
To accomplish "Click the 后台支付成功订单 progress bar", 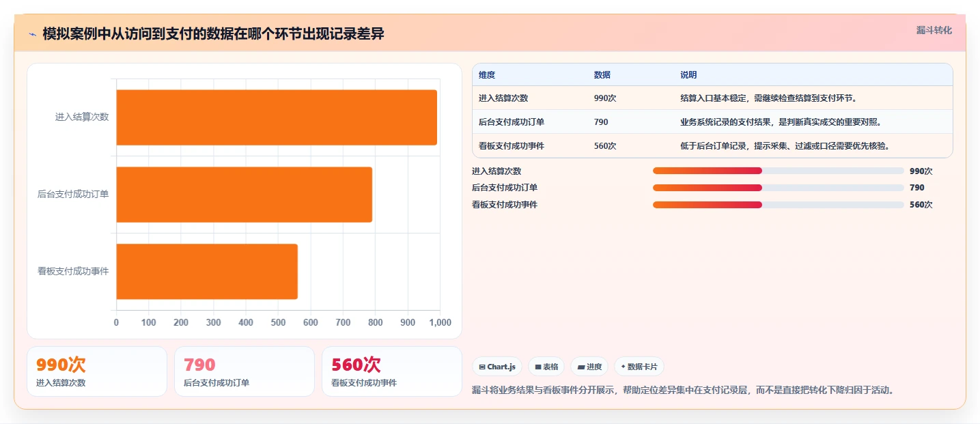I will click(779, 188).
